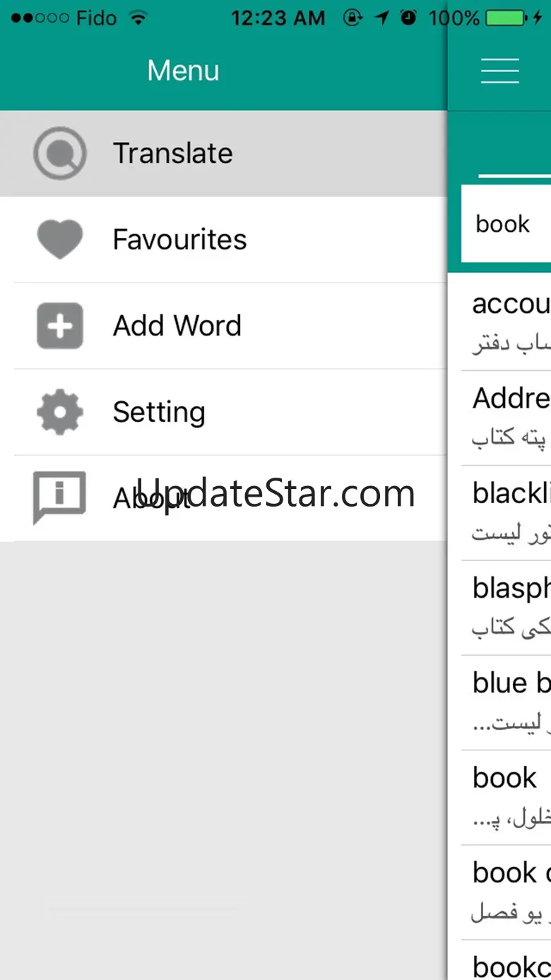Tap the About info speech-bubble icon
551x980 pixels.
pos(60,497)
